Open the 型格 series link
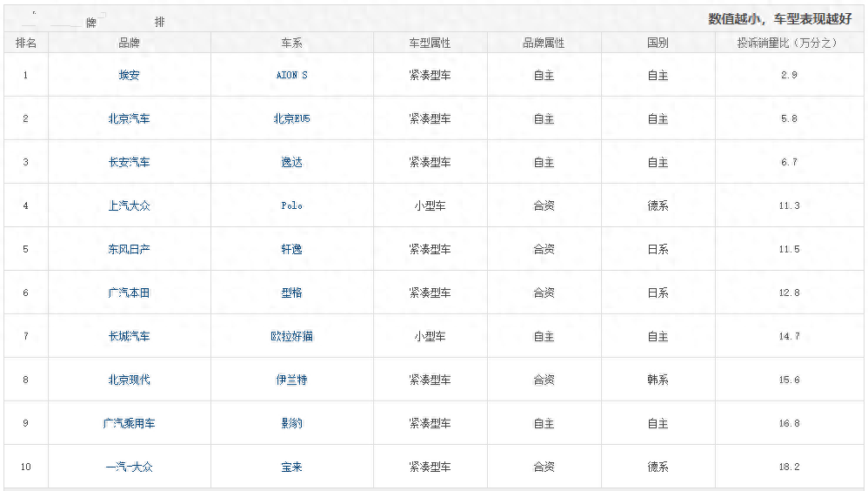This screenshot has height=491, width=868. (291, 293)
